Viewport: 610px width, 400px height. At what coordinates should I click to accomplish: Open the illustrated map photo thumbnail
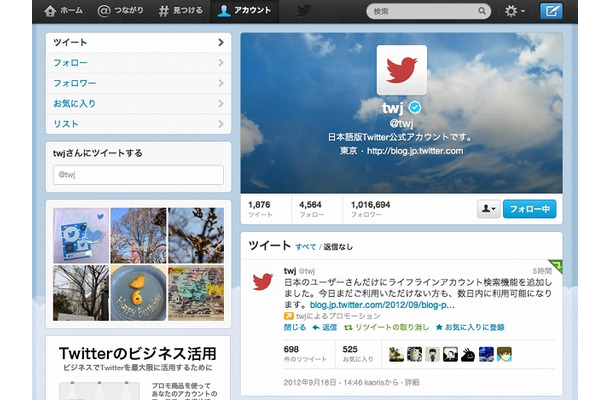196,293
